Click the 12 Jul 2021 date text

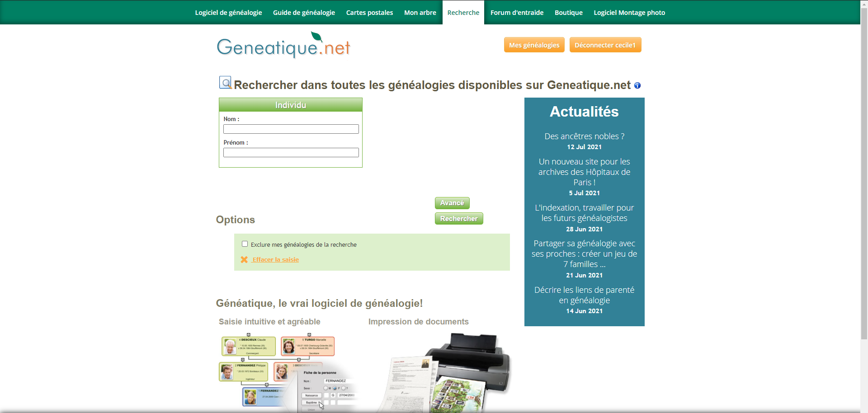[x=584, y=147]
